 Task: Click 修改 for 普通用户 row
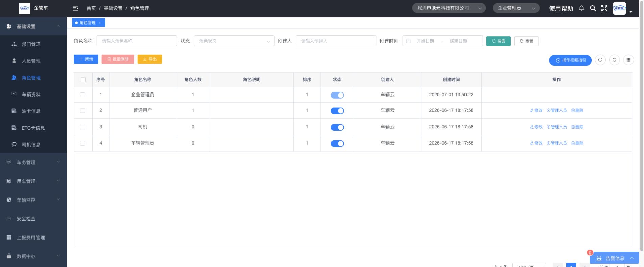click(536, 110)
